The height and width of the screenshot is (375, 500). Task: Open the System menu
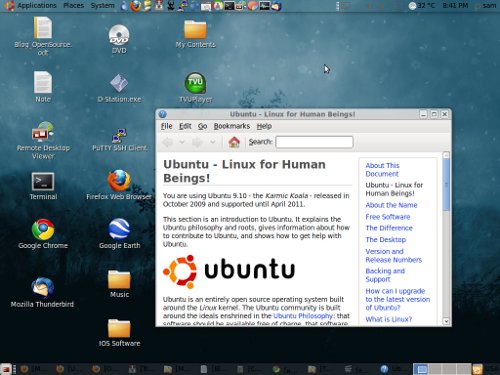pyautogui.click(x=102, y=6)
